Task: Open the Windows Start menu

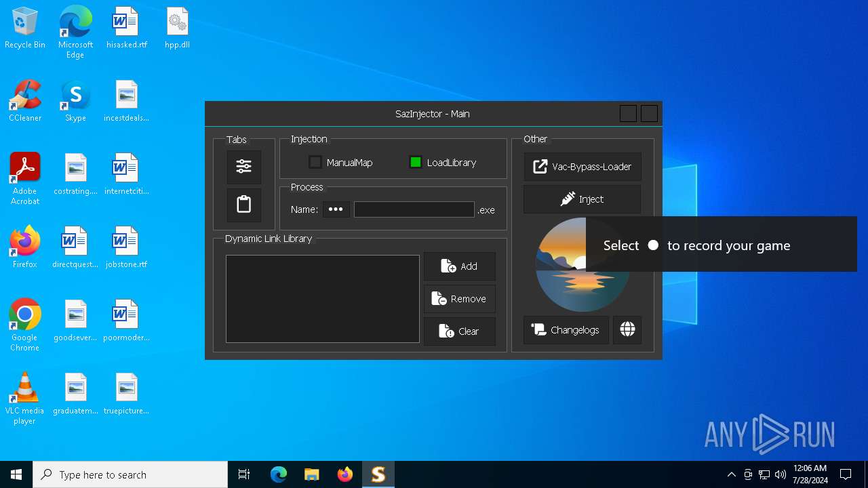Action: click(x=16, y=474)
